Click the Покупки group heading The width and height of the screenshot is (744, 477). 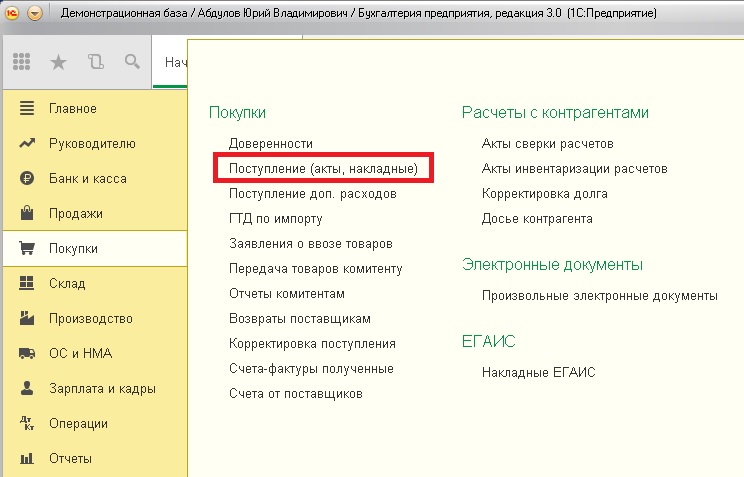[237, 113]
